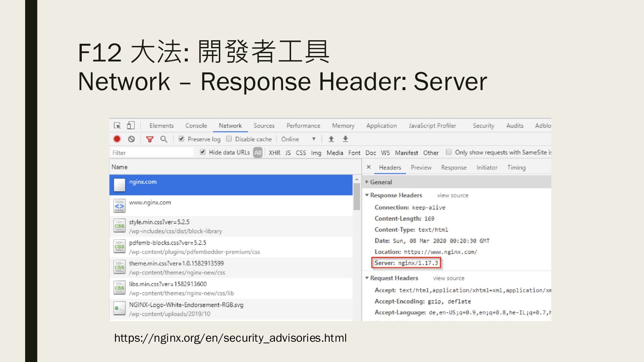This screenshot has width=644, height=362.
Task: Select the Location header value
Action: point(440,252)
